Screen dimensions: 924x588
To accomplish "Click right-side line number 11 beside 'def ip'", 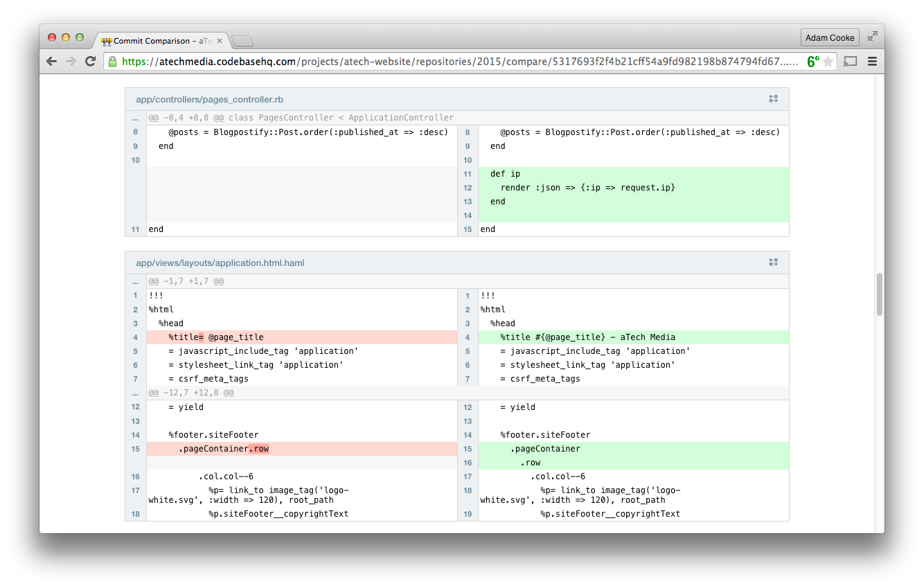I will tap(468, 174).
